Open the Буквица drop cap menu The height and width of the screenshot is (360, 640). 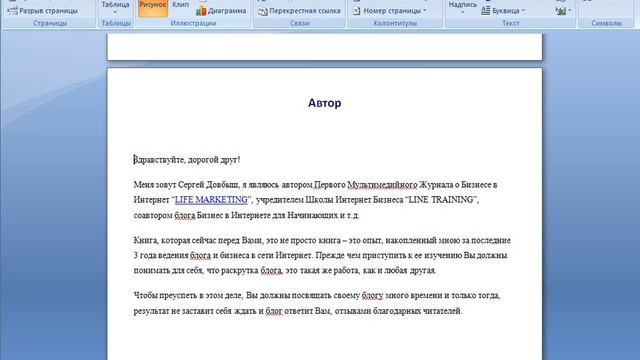point(503,11)
